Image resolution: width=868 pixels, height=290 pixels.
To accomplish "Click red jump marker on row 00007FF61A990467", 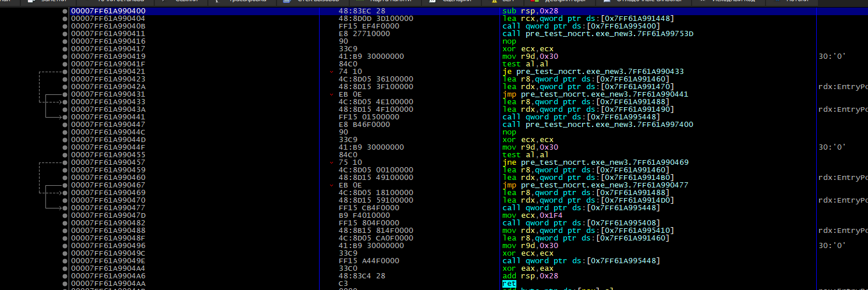I will 331,185.
